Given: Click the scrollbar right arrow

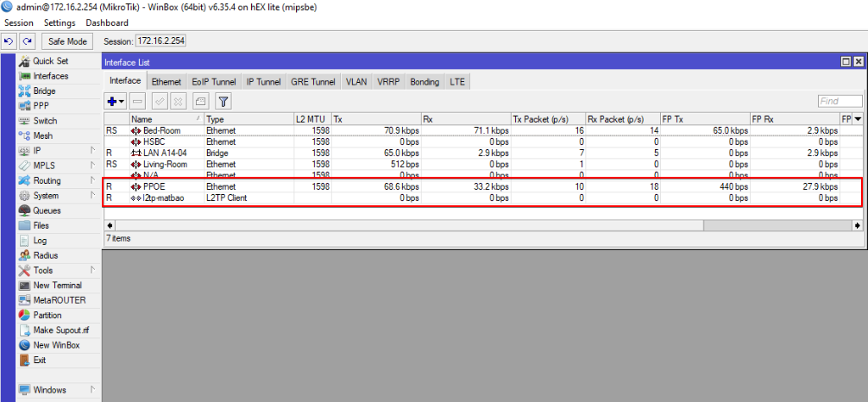Looking at the screenshot, I should coord(858,225).
